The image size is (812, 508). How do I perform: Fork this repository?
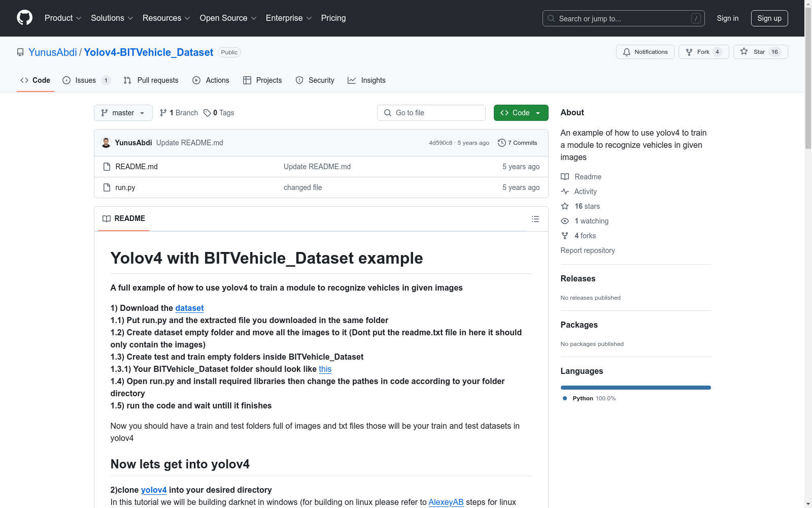pyautogui.click(x=703, y=52)
